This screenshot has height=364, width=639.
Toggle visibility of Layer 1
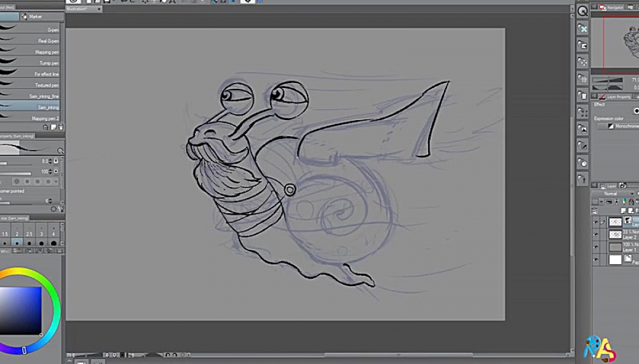click(596, 247)
